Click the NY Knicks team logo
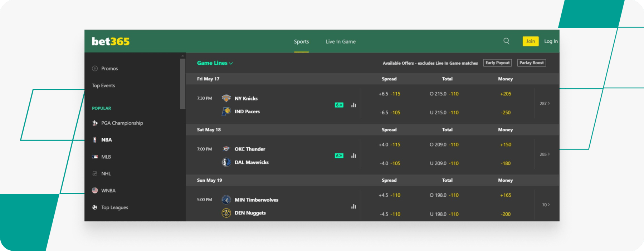 point(226,98)
